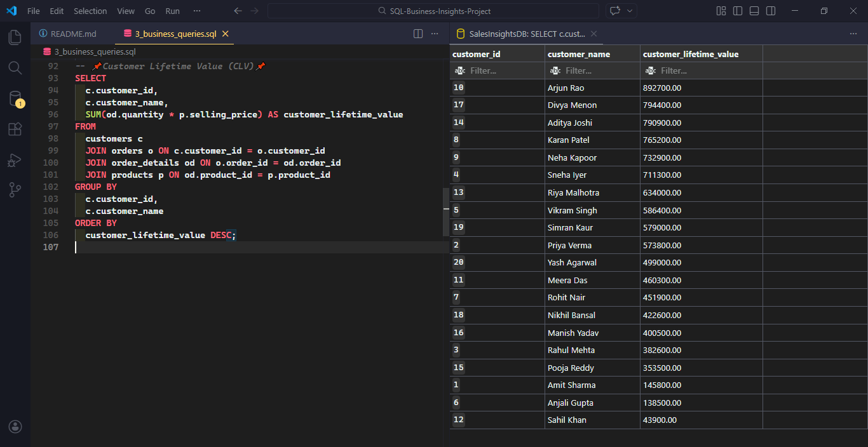Open the Selection menu

90,11
